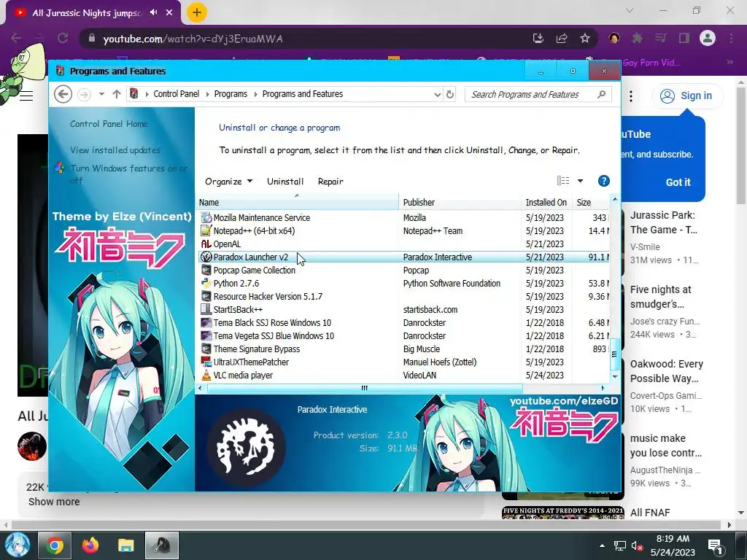Open Turn Windows features on or off
Screen dimensions: 747x560
128,174
